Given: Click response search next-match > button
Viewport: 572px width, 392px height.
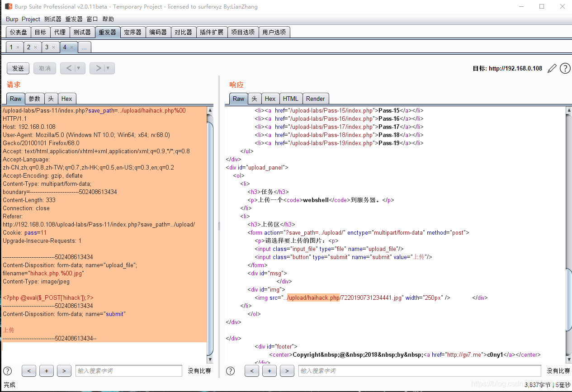Looking at the screenshot, I should point(287,371).
